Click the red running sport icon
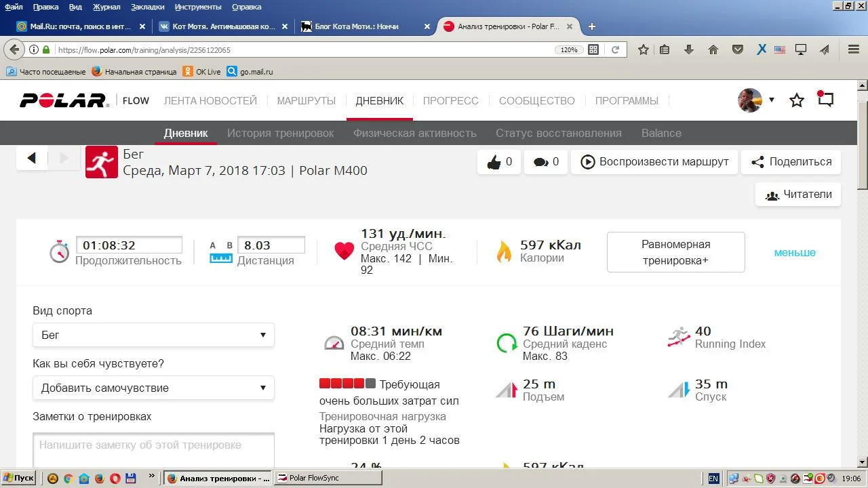 (x=102, y=162)
